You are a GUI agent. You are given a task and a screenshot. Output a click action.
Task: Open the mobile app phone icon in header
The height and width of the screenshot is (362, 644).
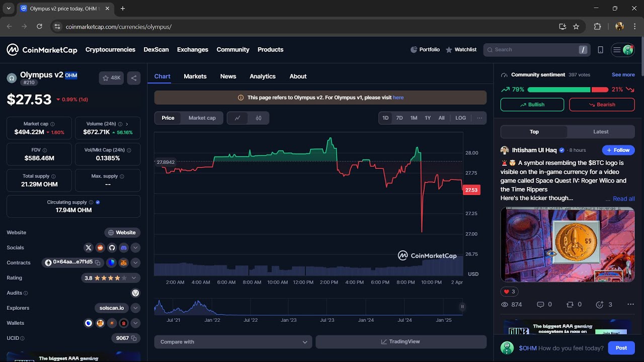point(600,50)
